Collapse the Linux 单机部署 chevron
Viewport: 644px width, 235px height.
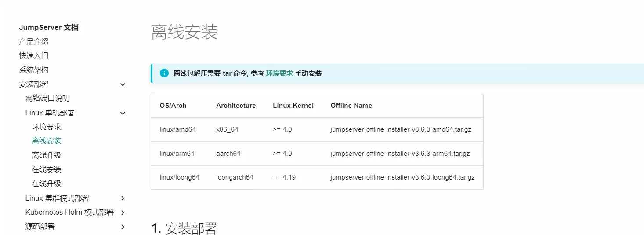click(x=123, y=113)
